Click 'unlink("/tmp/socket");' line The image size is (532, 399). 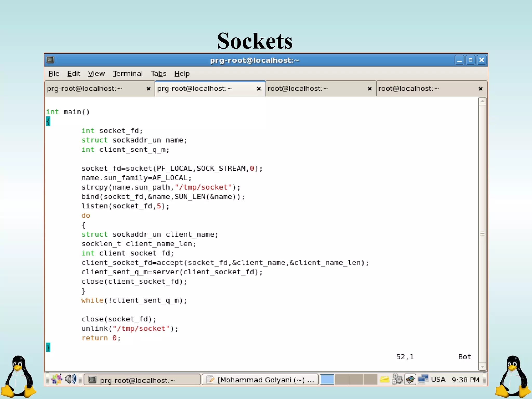(x=130, y=329)
